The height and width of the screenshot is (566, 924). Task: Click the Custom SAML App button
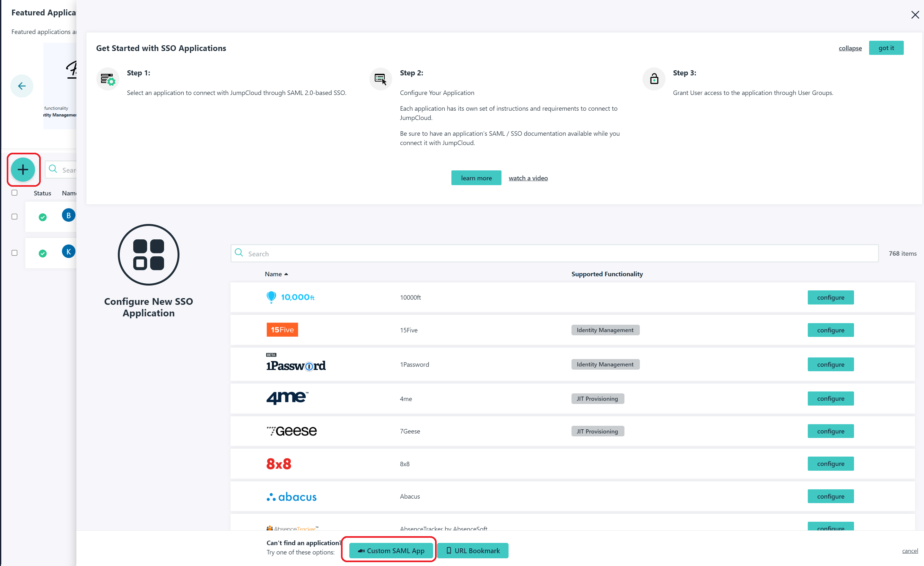(391, 550)
